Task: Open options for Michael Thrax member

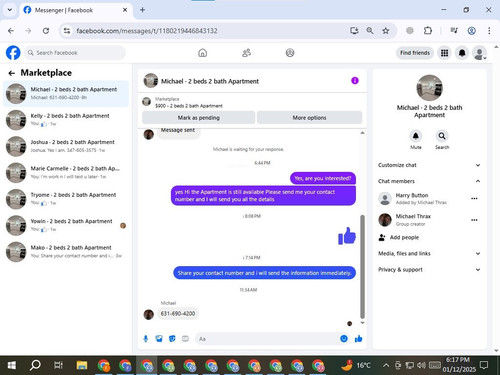Action: [x=474, y=220]
